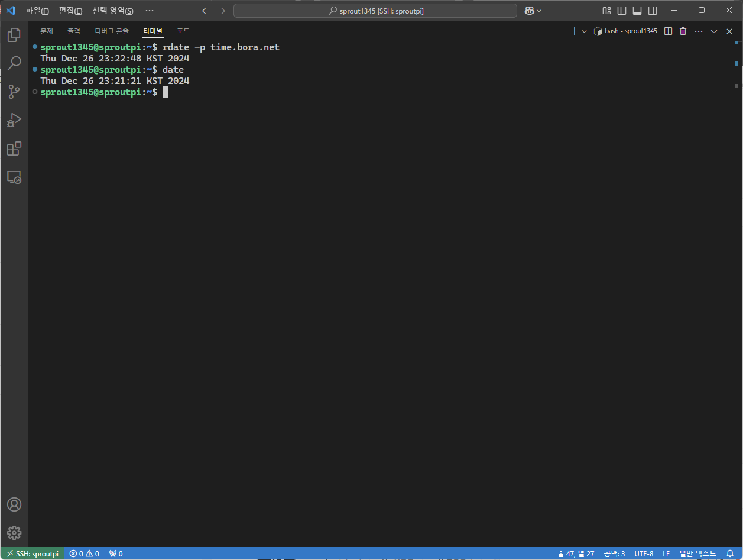Screen dimensions: 743x560
Task: Select the UTF-8 encoding status item
Action: tap(644, 553)
